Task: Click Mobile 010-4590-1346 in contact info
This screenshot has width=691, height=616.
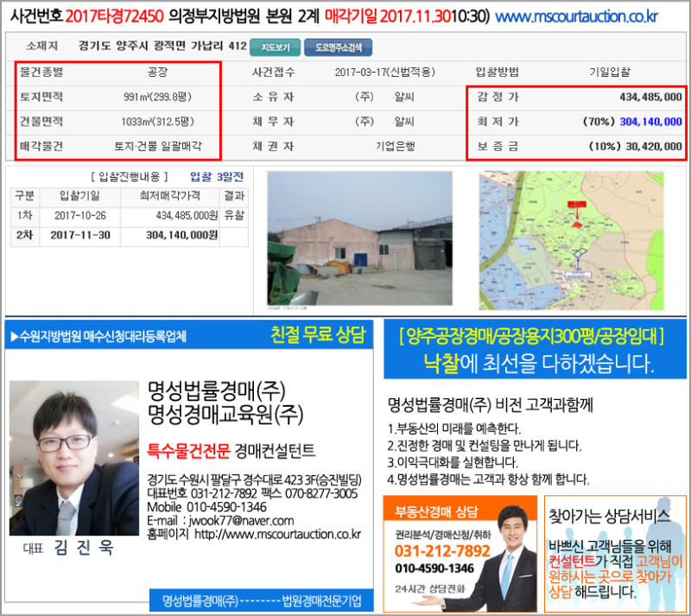Action: tap(206, 507)
